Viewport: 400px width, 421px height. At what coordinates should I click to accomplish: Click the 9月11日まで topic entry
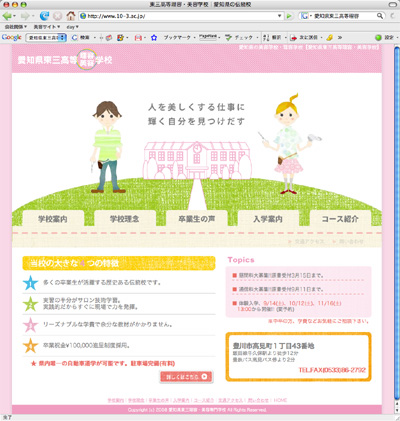tap(278, 289)
